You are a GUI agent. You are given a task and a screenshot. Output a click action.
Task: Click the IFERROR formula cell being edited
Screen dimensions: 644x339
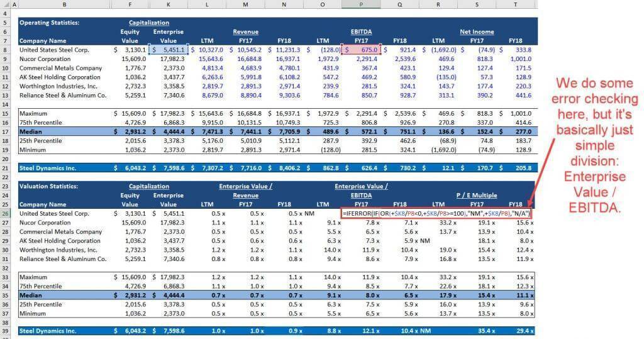[x=436, y=213]
